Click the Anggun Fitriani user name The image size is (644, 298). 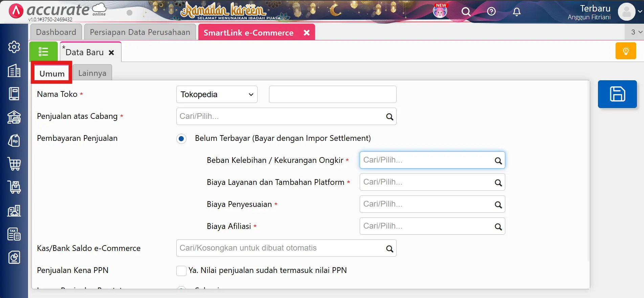(589, 17)
